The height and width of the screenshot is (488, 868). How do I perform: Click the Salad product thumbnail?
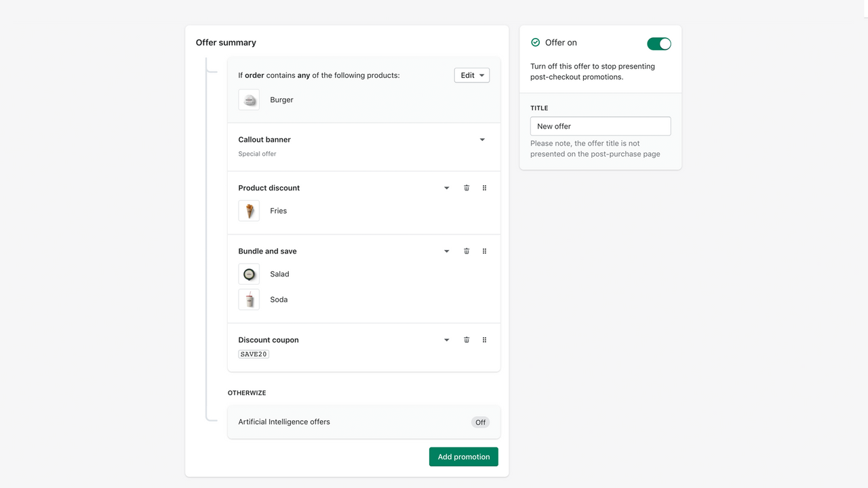(x=249, y=274)
